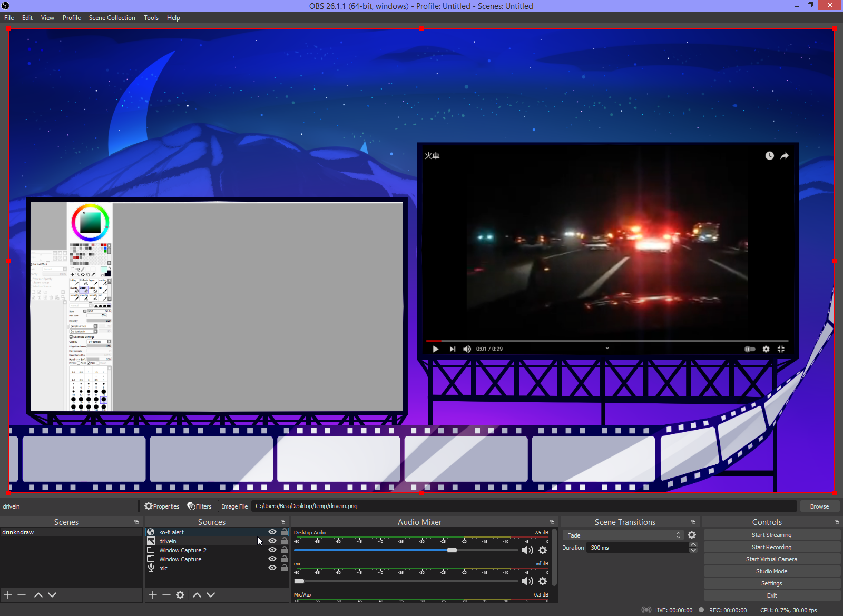843x616 pixels.
Task: Increase the transition duration with the up arrow
Action: tap(693, 544)
